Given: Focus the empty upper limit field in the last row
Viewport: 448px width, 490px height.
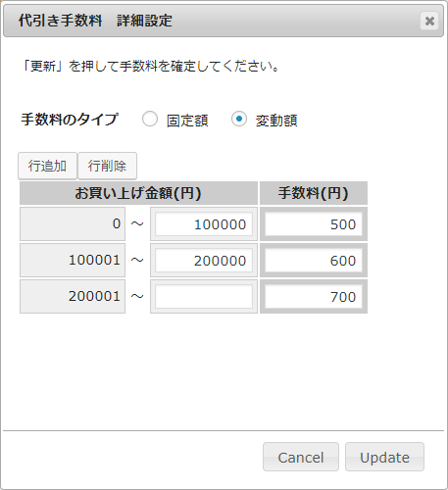Looking at the screenshot, I should 204,297.
